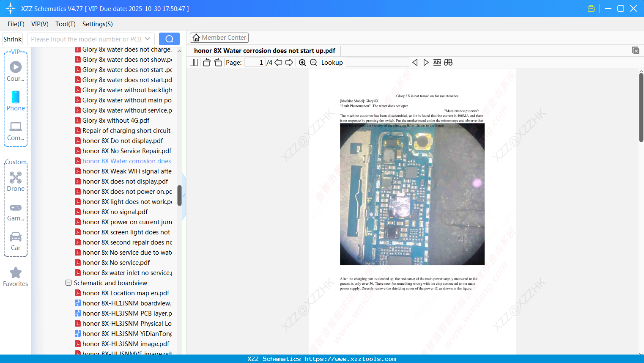Select the Computer category
This screenshot has height=363, width=644.
coord(16,131)
